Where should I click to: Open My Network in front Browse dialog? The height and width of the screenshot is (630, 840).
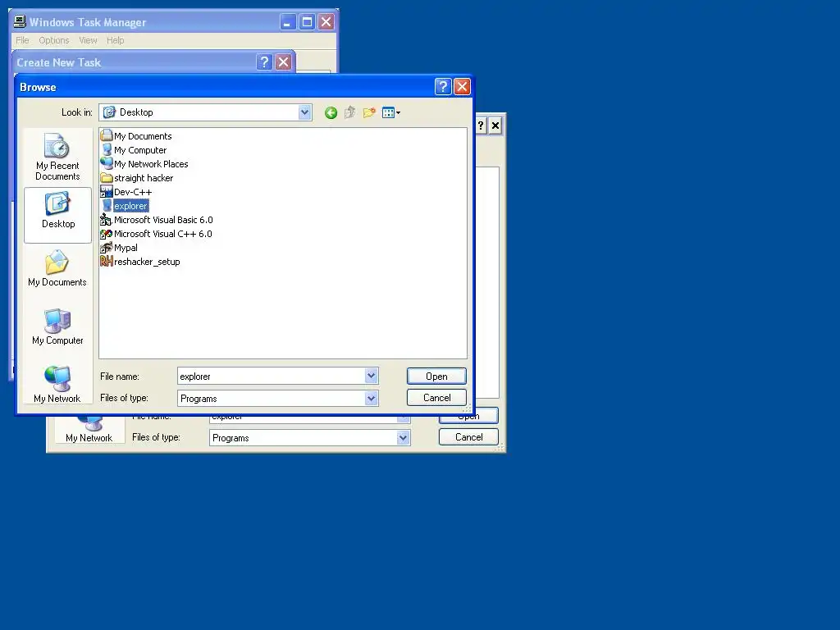point(57,384)
